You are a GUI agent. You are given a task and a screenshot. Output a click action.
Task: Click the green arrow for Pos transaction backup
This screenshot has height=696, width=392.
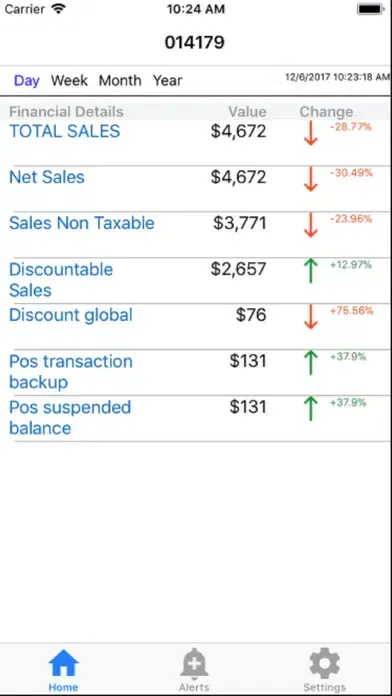[311, 363]
